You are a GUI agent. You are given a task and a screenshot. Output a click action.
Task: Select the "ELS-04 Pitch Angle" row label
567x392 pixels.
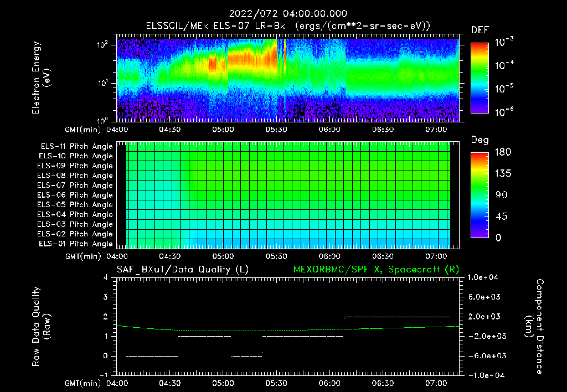(x=75, y=215)
